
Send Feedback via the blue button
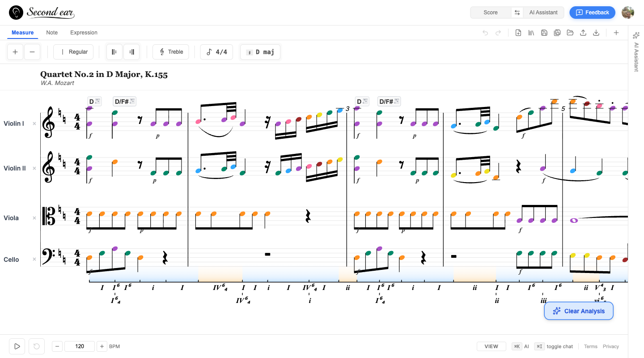(x=592, y=13)
